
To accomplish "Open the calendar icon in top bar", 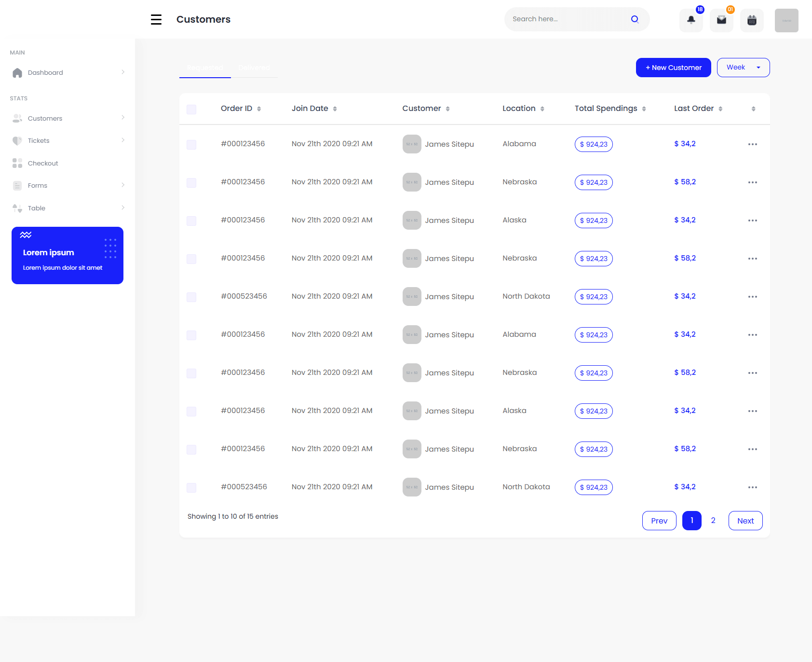I will (752, 20).
